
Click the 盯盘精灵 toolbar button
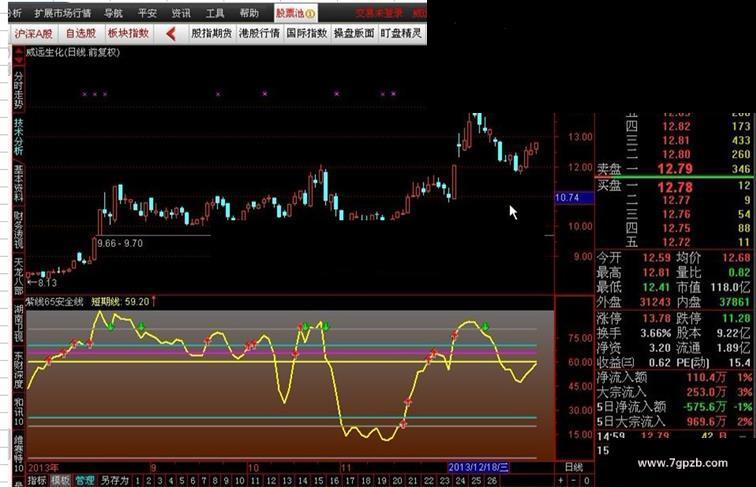(x=401, y=33)
